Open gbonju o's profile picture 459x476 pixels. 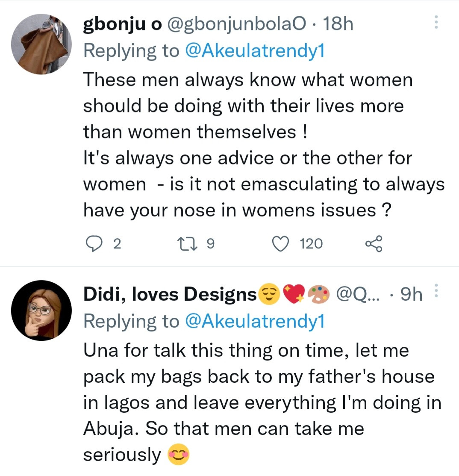click(x=41, y=44)
